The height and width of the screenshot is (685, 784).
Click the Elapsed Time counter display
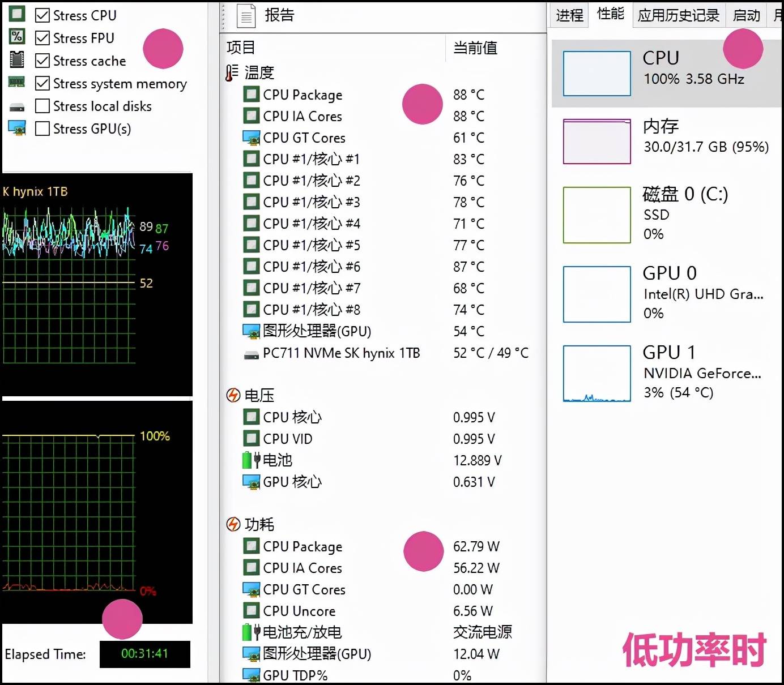pyautogui.click(x=144, y=654)
